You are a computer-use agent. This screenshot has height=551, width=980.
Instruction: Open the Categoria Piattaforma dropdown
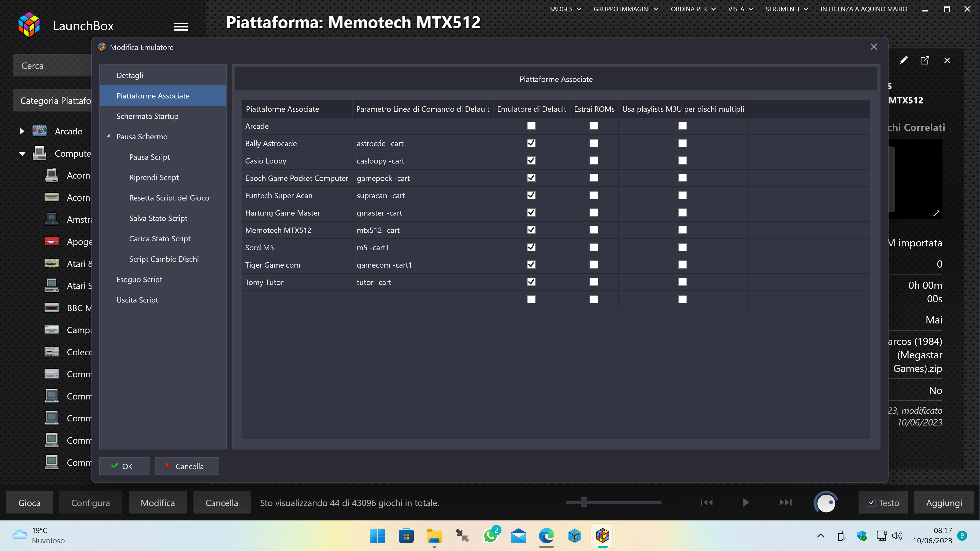click(52, 101)
